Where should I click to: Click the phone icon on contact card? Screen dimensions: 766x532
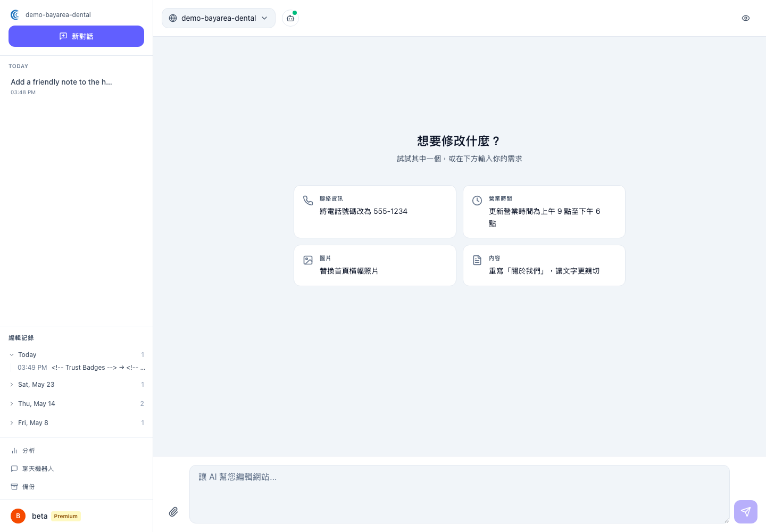[308, 201]
